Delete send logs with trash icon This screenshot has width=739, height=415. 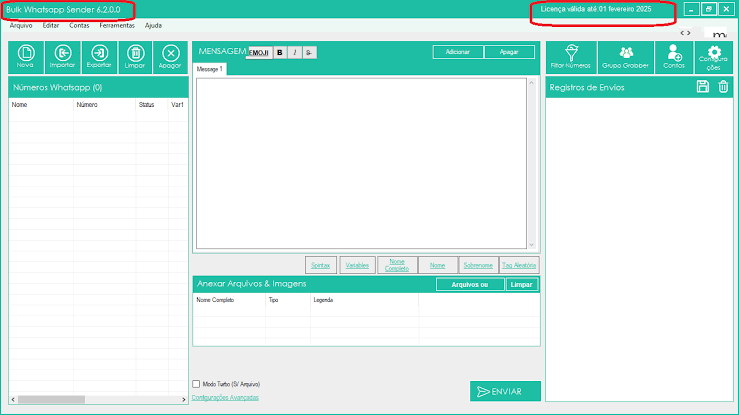[x=723, y=87]
